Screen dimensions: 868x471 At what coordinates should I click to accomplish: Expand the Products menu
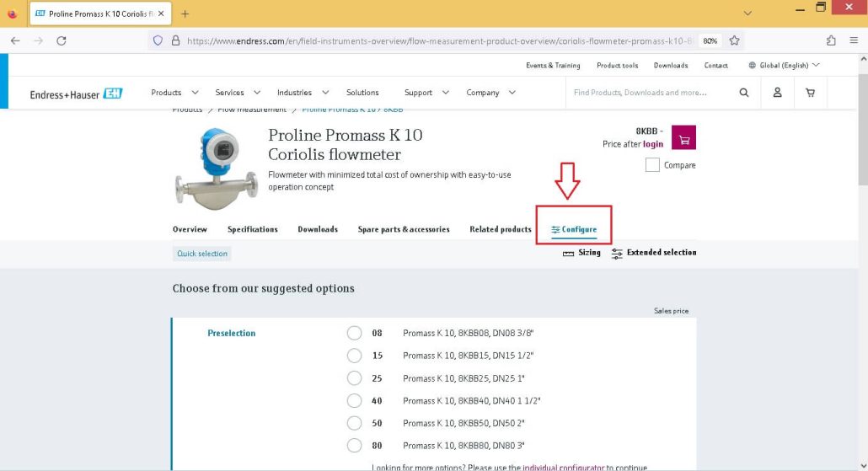click(x=174, y=93)
